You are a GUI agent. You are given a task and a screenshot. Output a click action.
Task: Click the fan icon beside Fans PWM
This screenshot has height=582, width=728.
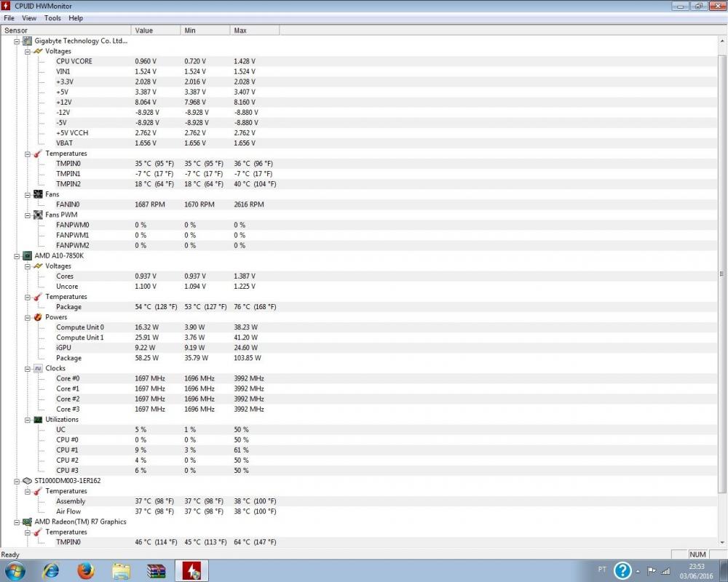38,215
